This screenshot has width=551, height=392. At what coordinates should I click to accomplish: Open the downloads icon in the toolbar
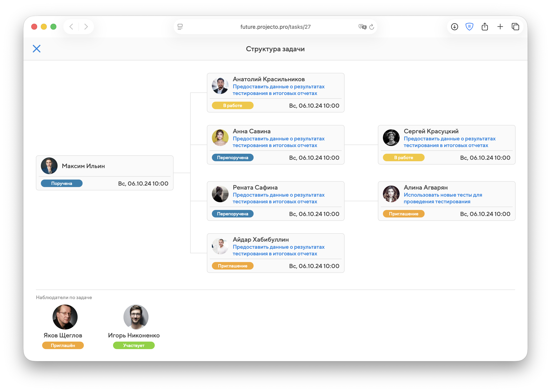tap(454, 26)
